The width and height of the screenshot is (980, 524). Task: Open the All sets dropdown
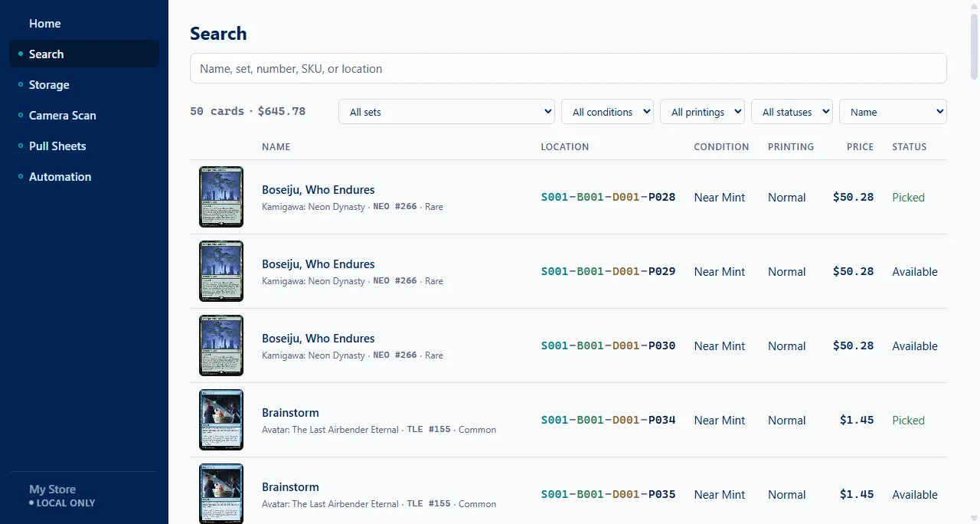pyautogui.click(x=446, y=112)
